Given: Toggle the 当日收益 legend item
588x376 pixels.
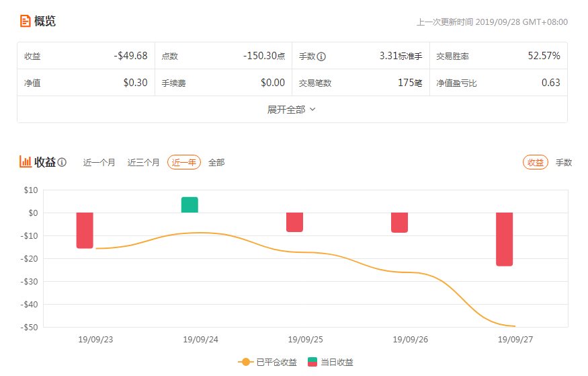Looking at the screenshot, I should pos(331,362).
